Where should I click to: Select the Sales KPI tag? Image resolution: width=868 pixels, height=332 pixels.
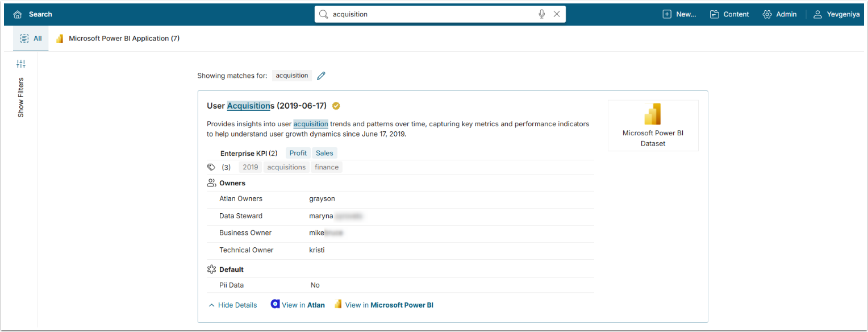tap(325, 153)
